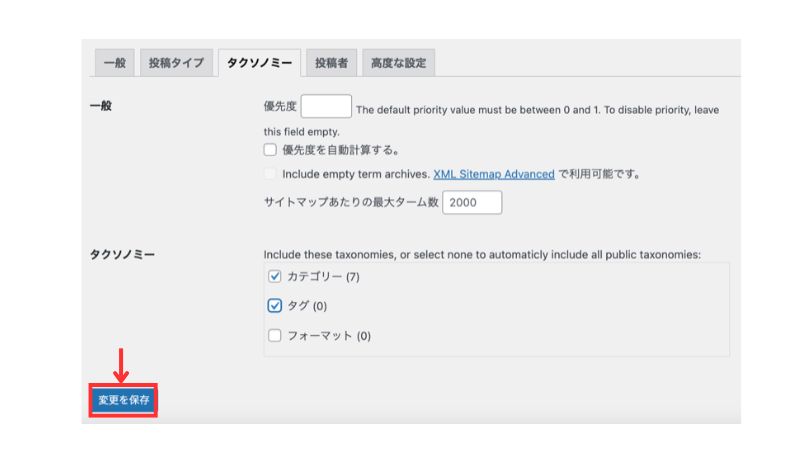Tick the Include empty term archives checkbox
The height and width of the screenshot is (457, 812).
[270, 174]
